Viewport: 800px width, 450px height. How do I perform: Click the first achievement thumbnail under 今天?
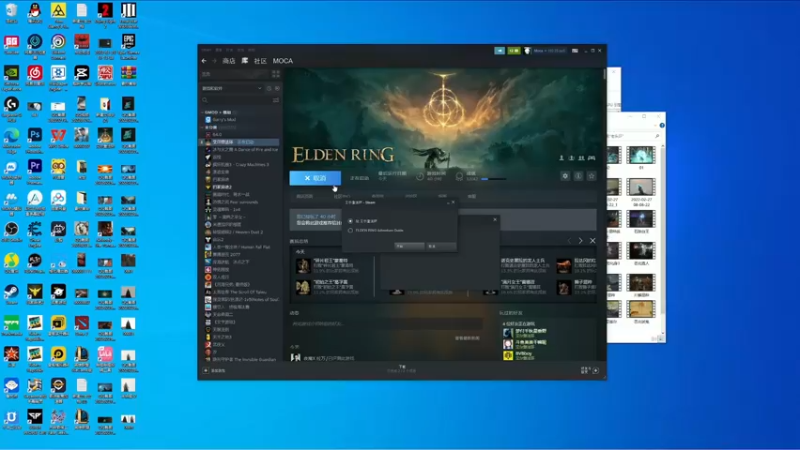point(303,265)
